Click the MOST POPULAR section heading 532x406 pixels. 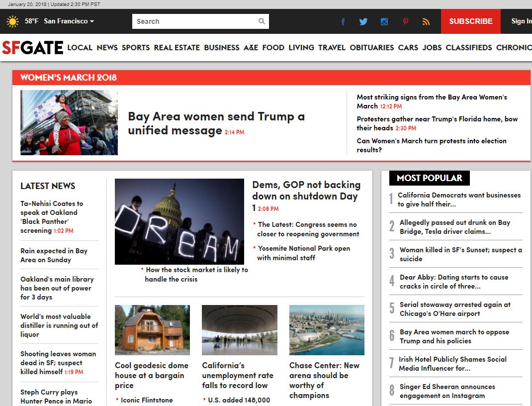click(429, 178)
